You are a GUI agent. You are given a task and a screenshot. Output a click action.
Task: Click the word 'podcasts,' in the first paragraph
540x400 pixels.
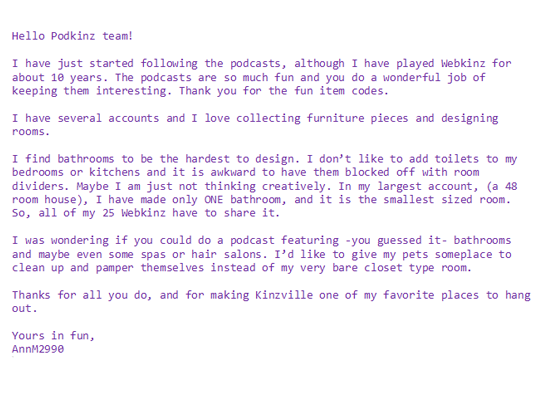coord(258,64)
